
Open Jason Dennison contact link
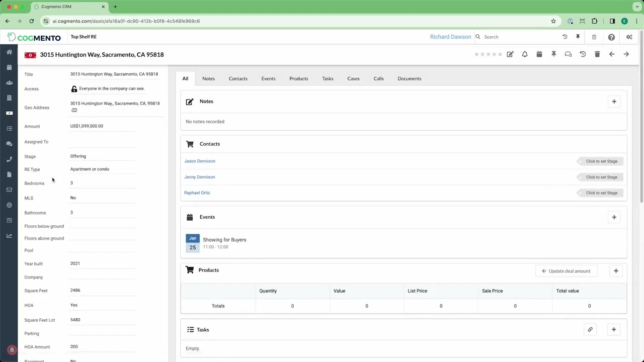tap(200, 161)
